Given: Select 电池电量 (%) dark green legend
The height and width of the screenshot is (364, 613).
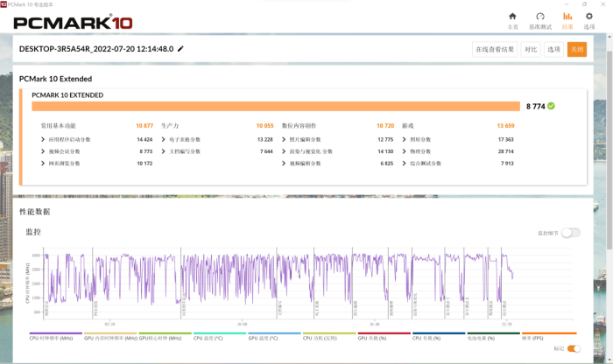Looking at the screenshot, I should point(493,336).
